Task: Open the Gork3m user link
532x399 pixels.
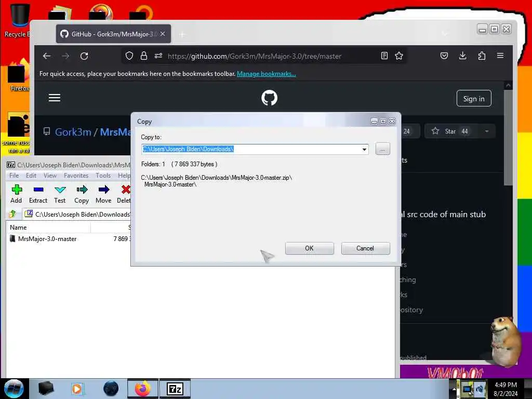Action: pos(73,132)
